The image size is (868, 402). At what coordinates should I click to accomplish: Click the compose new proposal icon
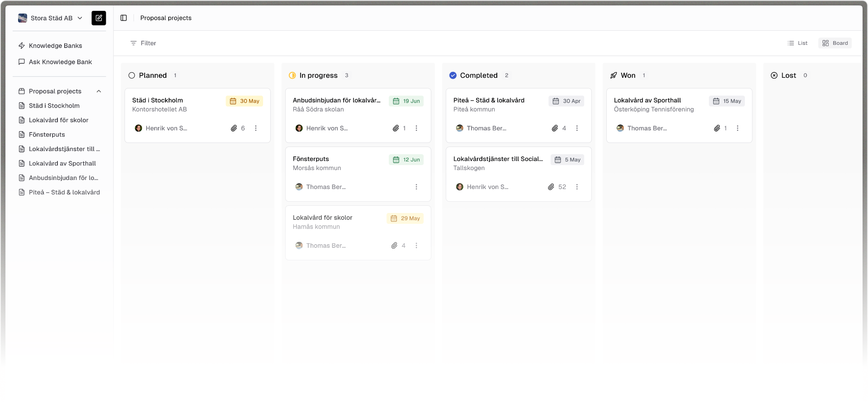pos(99,18)
